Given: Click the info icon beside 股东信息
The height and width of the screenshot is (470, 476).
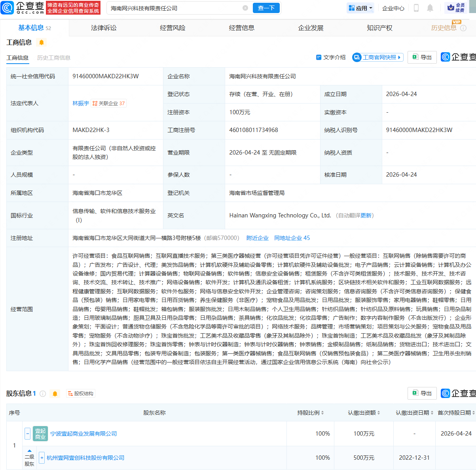Looking at the screenshot, I should click(43, 394).
